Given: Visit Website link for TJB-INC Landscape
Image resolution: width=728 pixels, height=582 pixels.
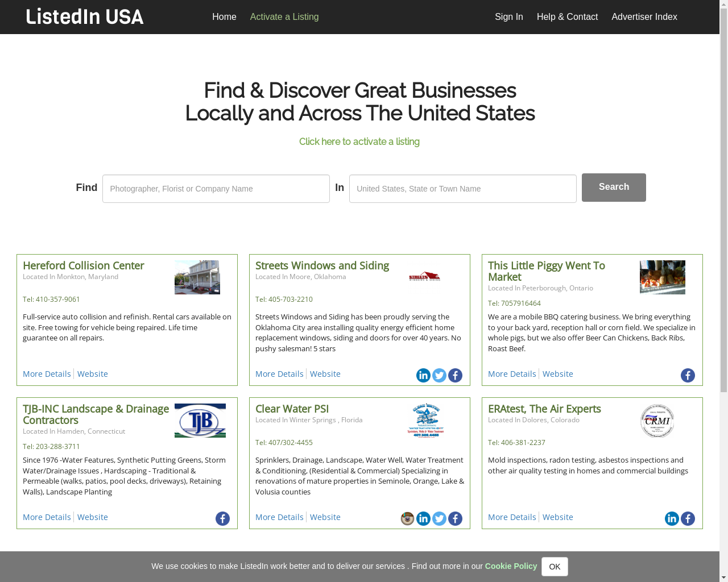Looking at the screenshot, I should [x=93, y=517].
